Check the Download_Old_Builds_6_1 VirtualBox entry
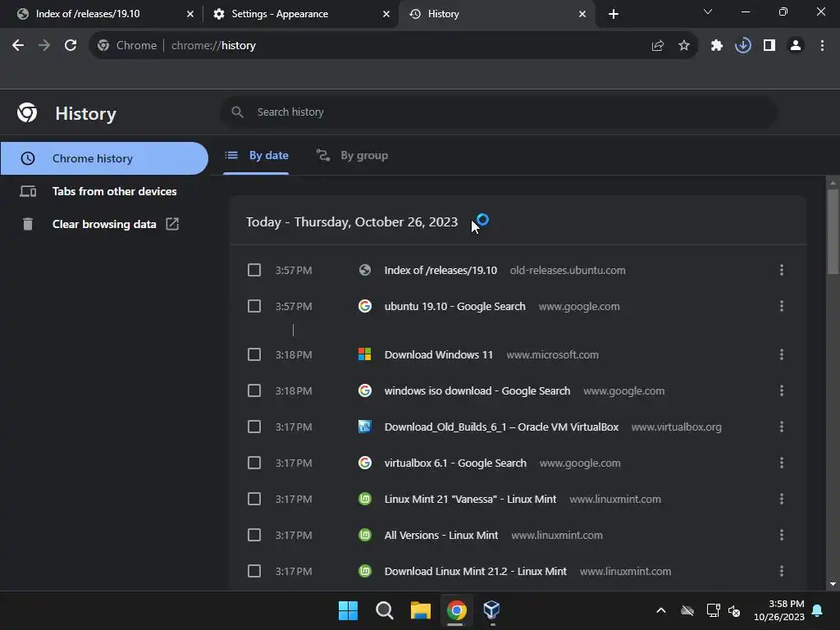The height and width of the screenshot is (630, 840). pos(254,427)
